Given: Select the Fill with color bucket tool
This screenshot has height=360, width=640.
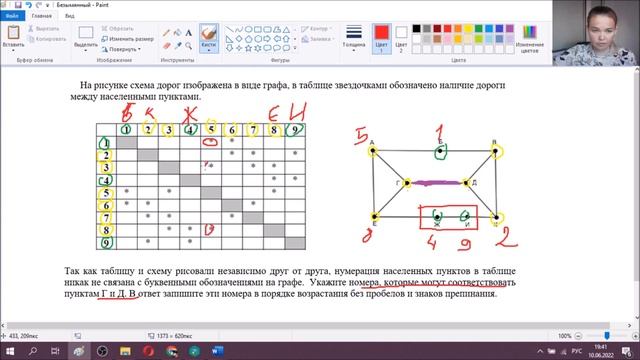Looking at the screenshot, I should point(178,33).
